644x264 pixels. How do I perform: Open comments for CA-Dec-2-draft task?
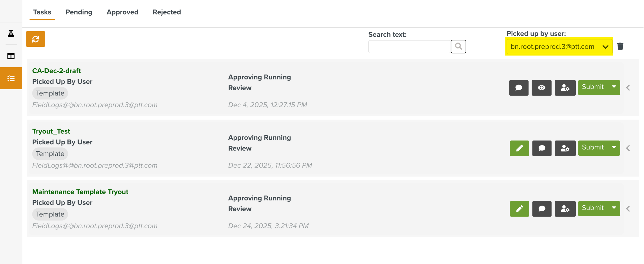pyautogui.click(x=519, y=88)
